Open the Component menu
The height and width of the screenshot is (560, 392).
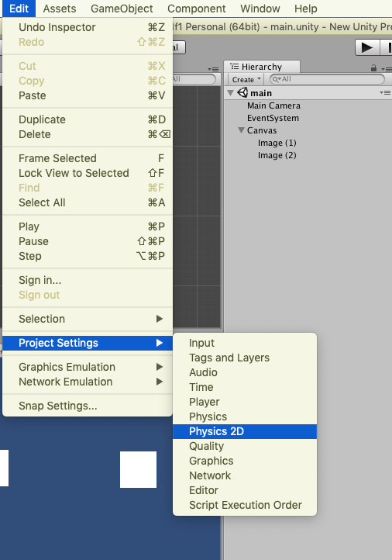(197, 9)
